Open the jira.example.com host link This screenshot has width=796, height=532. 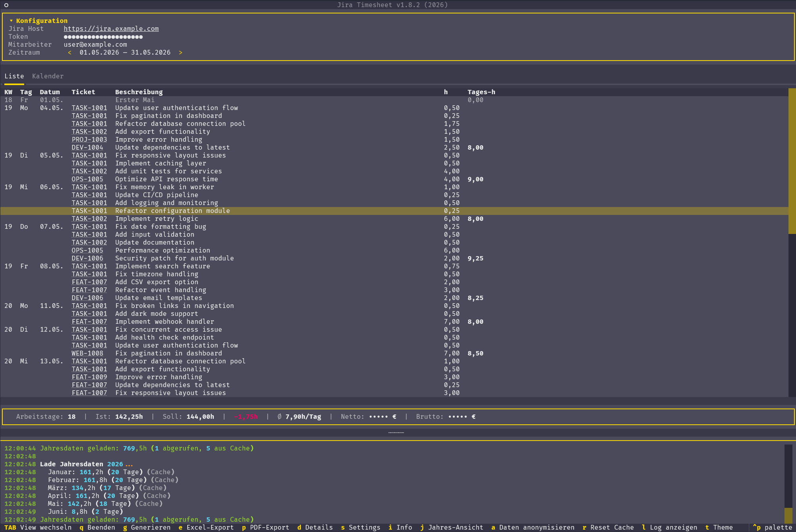(x=111, y=28)
